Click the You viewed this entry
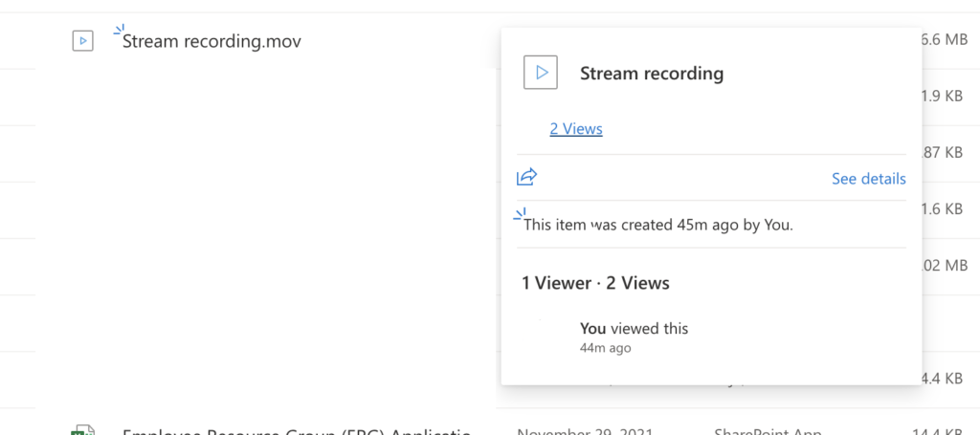The height and width of the screenshot is (435, 980). 634,328
